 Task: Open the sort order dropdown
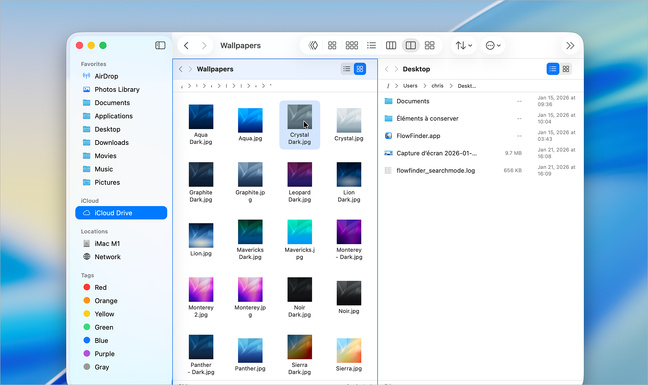click(x=464, y=45)
